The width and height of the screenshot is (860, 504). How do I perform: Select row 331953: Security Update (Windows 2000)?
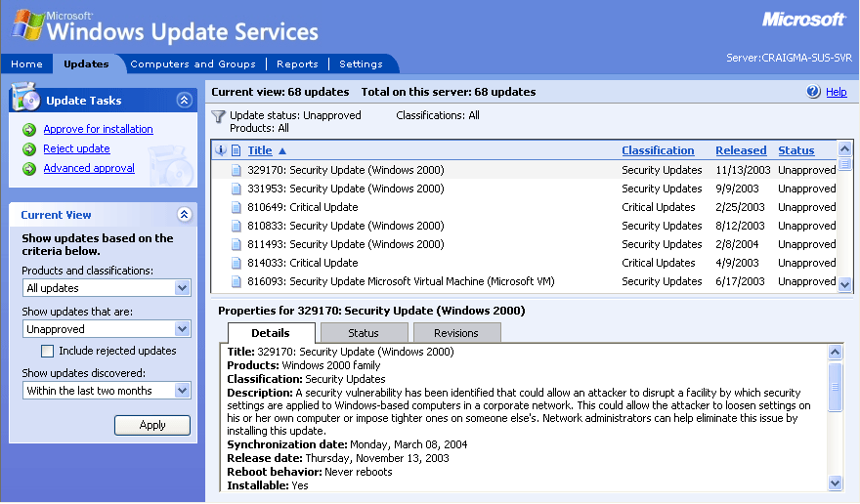(x=525, y=189)
